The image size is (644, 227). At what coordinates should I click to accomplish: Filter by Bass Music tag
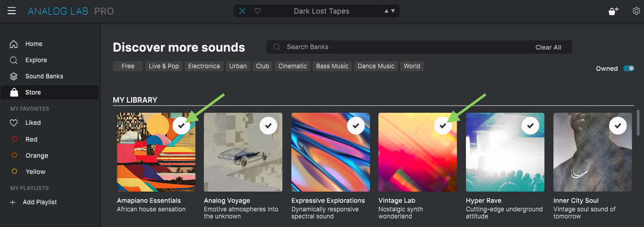[332, 66]
